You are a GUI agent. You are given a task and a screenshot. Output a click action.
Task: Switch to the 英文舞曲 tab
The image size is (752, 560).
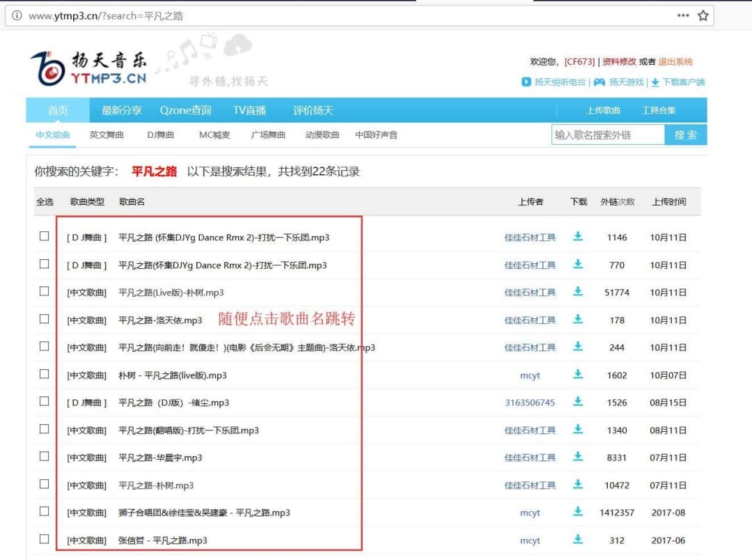click(106, 135)
